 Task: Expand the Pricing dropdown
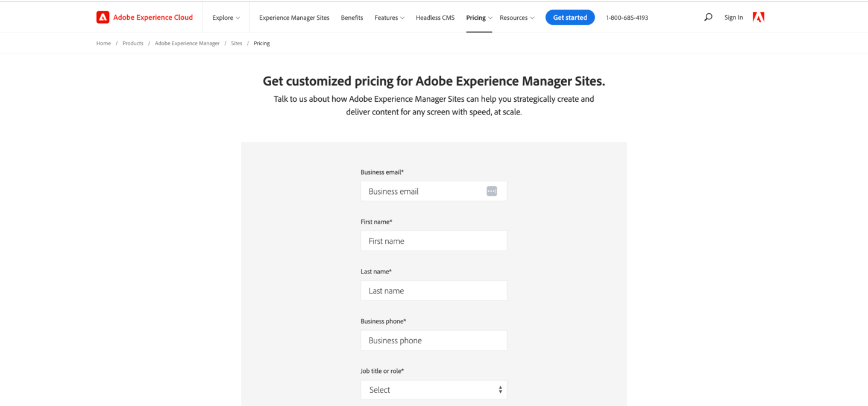[x=479, y=18]
